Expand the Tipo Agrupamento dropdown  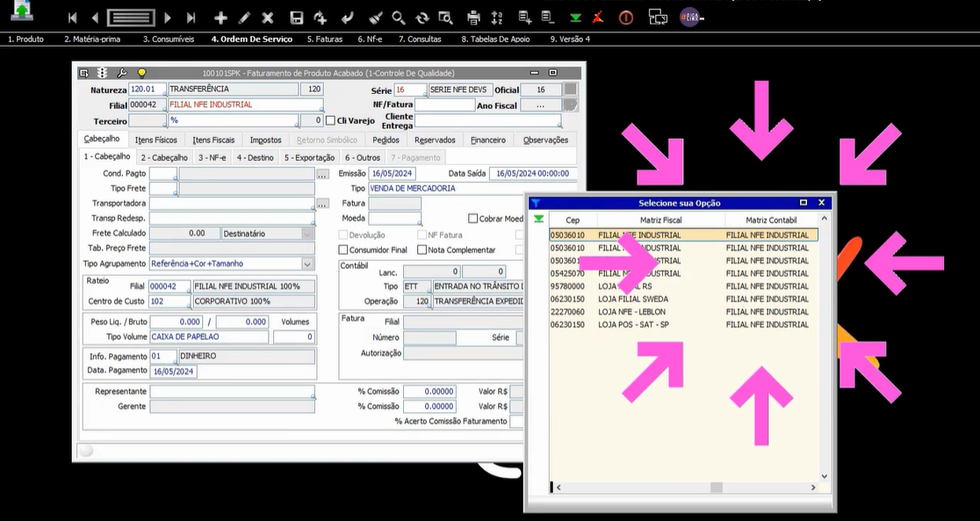(x=307, y=264)
